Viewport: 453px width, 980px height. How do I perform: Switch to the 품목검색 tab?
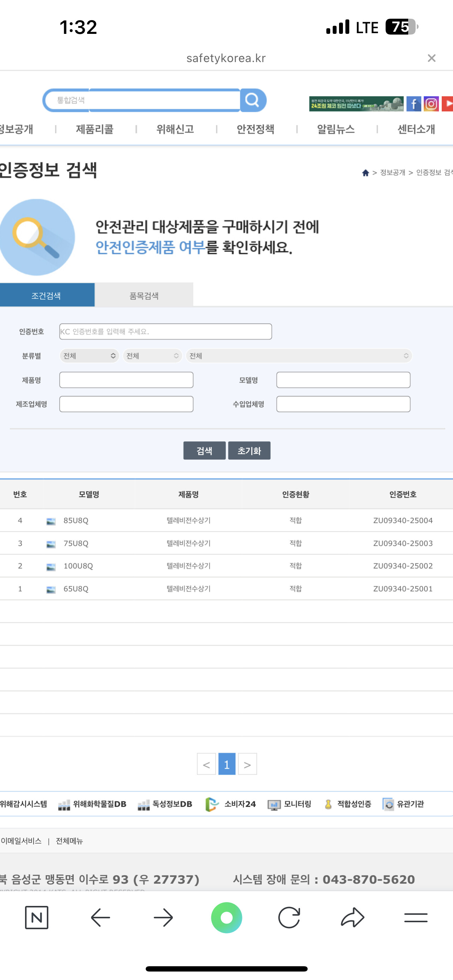144,295
